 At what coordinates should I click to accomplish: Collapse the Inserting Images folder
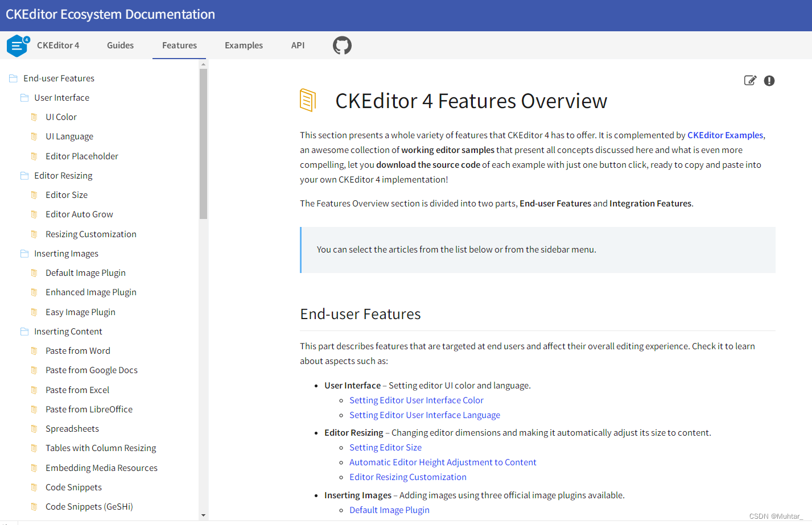pyautogui.click(x=24, y=254)
